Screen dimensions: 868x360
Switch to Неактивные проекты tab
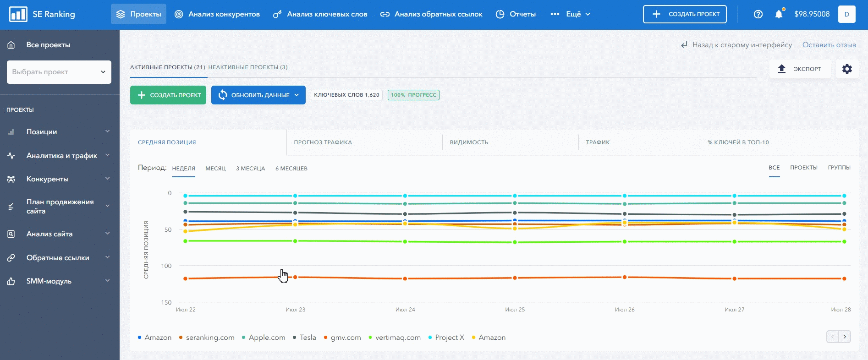pos(248,67)
